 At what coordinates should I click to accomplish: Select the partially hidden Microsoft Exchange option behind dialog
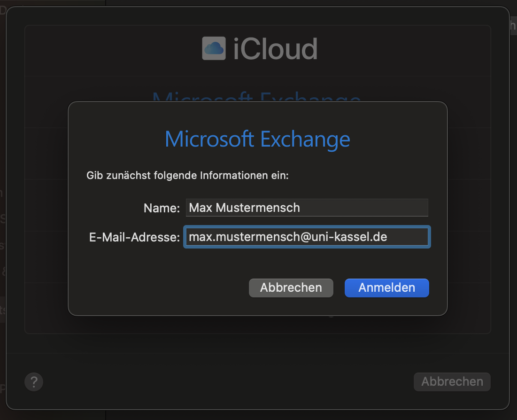click(256, 96)
